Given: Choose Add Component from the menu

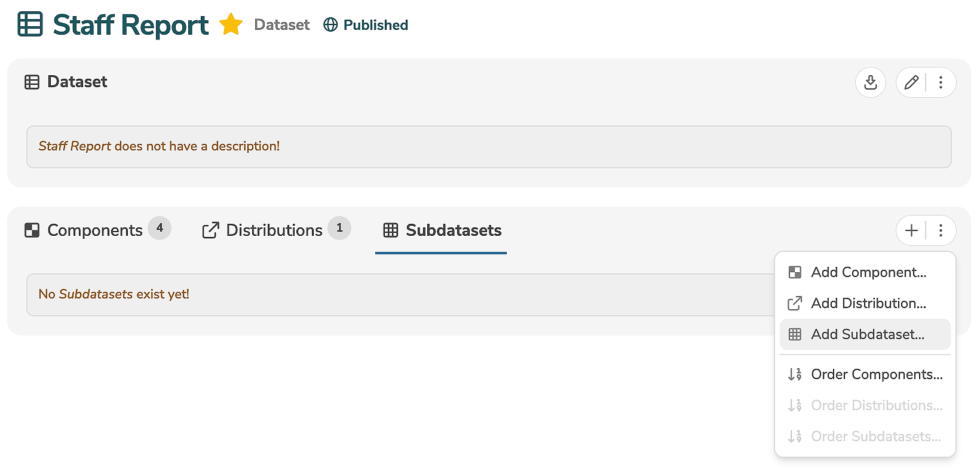Looking at the screenshot, I should click(x=868, y=272).
